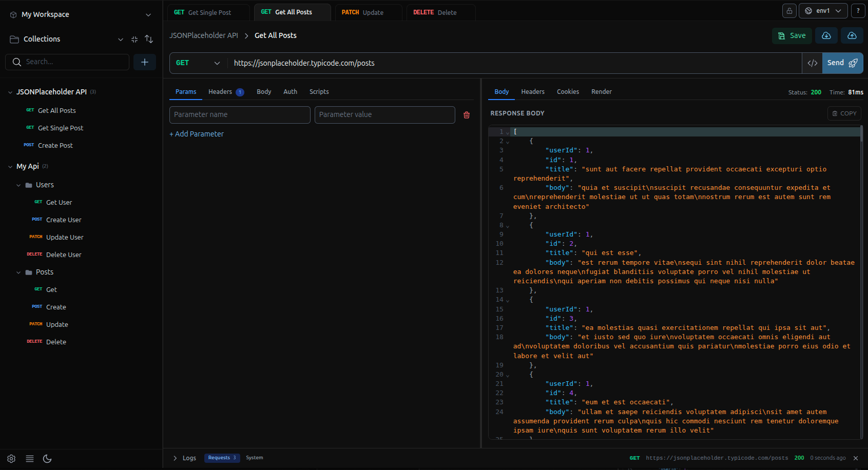The height and width of the screenshot is (470, 868).
Task: Copy the response body with the COPY icon
Action: pos(844,113)
